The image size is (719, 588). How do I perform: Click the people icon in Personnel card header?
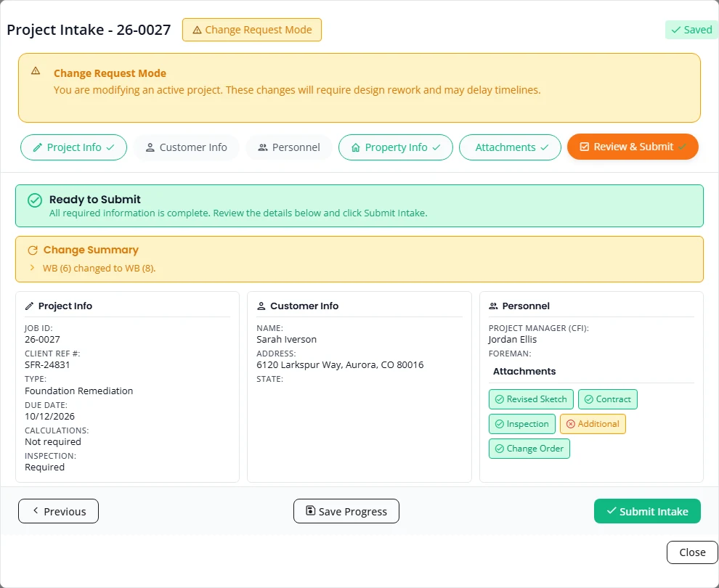pyautogui.click(x=493, y=306)
